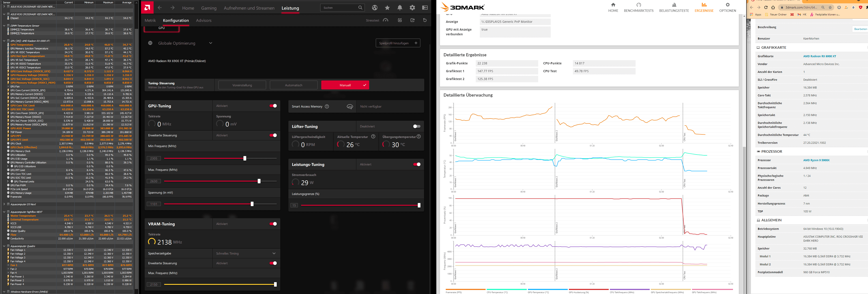Enable the Lüfter-Tuning switch
This screenshot has height=294, width=868.
[x=417, y=127]
